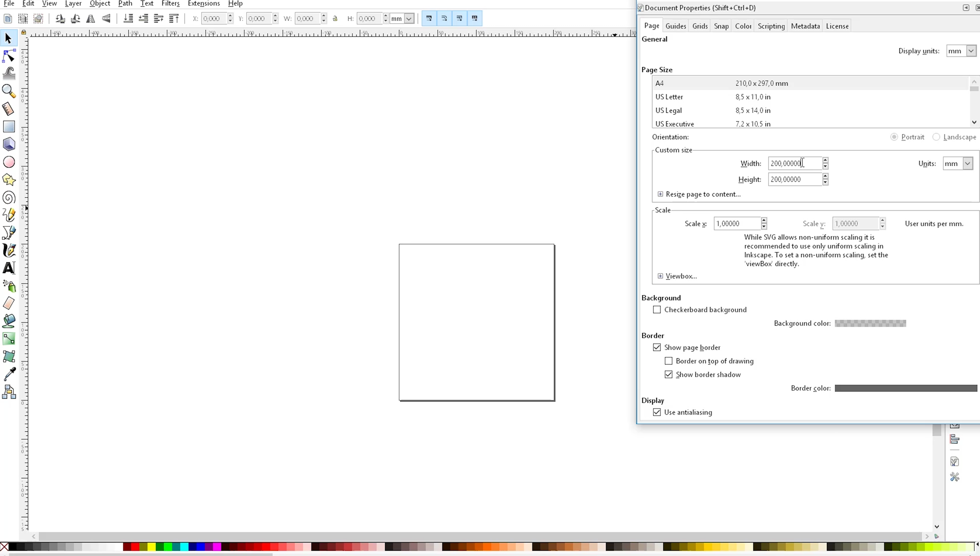The height and width of the screenshot is (556, 980).
Task: Pick the Eraser tool
Action: pos(9,304)
